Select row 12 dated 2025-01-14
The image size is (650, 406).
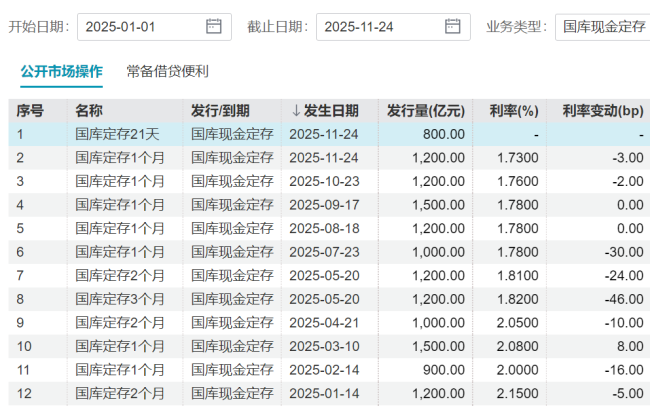point(322,393)
